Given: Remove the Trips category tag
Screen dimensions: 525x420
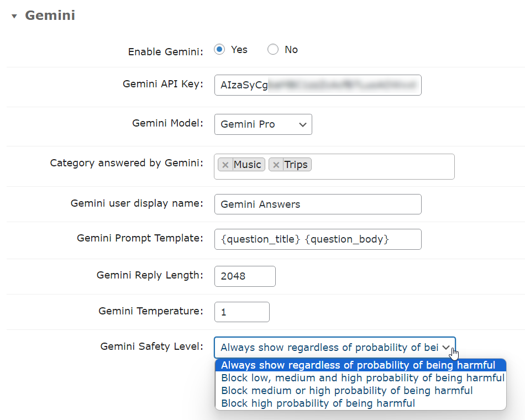Looking at the screenshot, I should pyautogui.click(x=276, y=165).
